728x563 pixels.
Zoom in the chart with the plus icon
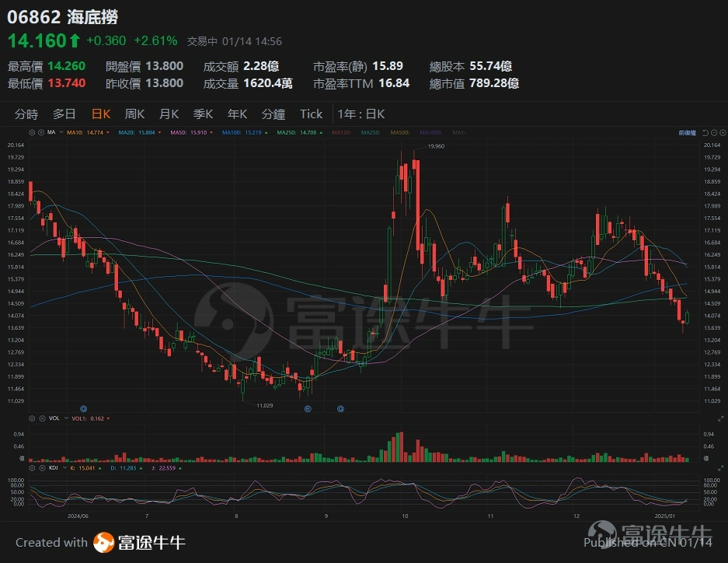pos(723,133)
